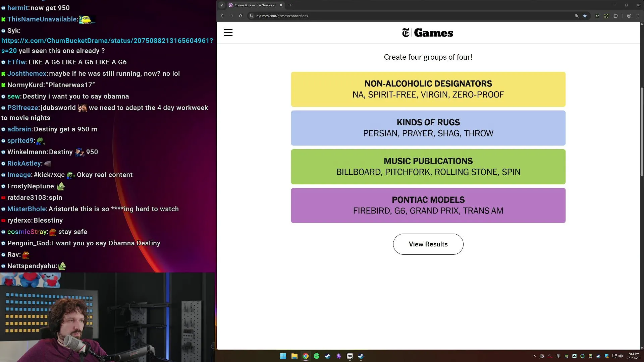Open the first Steam taskbar icon
This screenshot has width=644, height=362.
click(327, 356)
